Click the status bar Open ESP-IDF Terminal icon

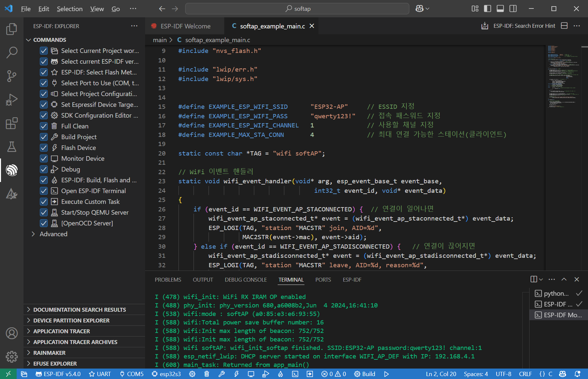click(295, 374)
